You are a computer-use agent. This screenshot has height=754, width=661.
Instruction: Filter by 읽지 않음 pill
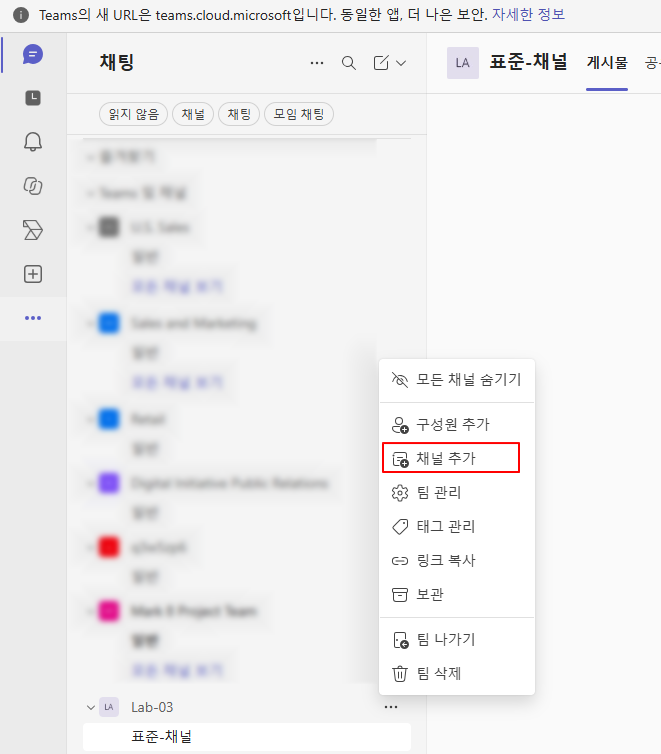coord(133,114)
